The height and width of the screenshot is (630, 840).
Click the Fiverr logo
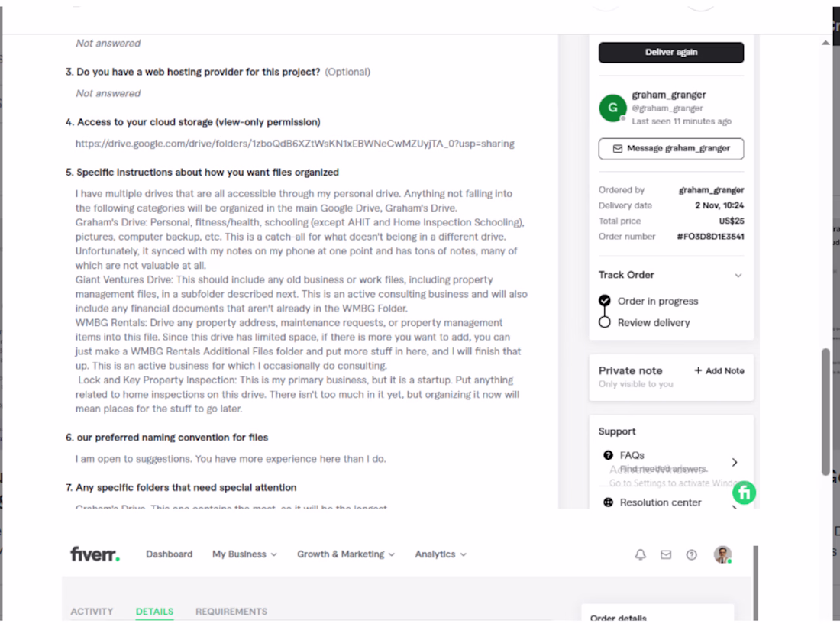pos(95,554)
